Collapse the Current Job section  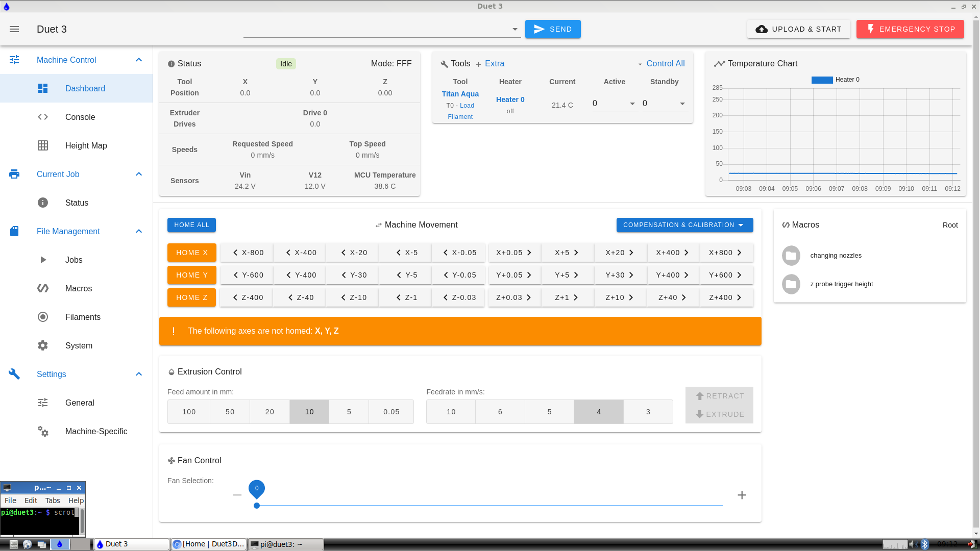click(139, 174)
